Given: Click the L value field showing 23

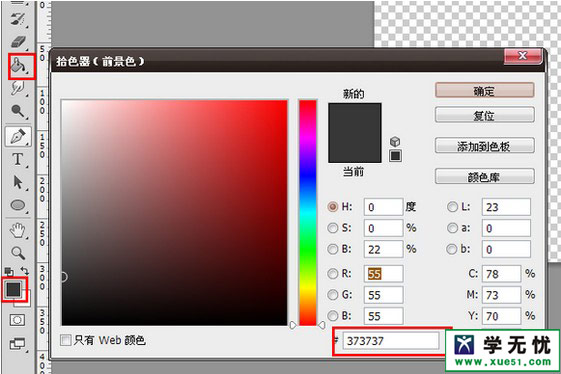Looking at the screenshot, I should point(506,207).
